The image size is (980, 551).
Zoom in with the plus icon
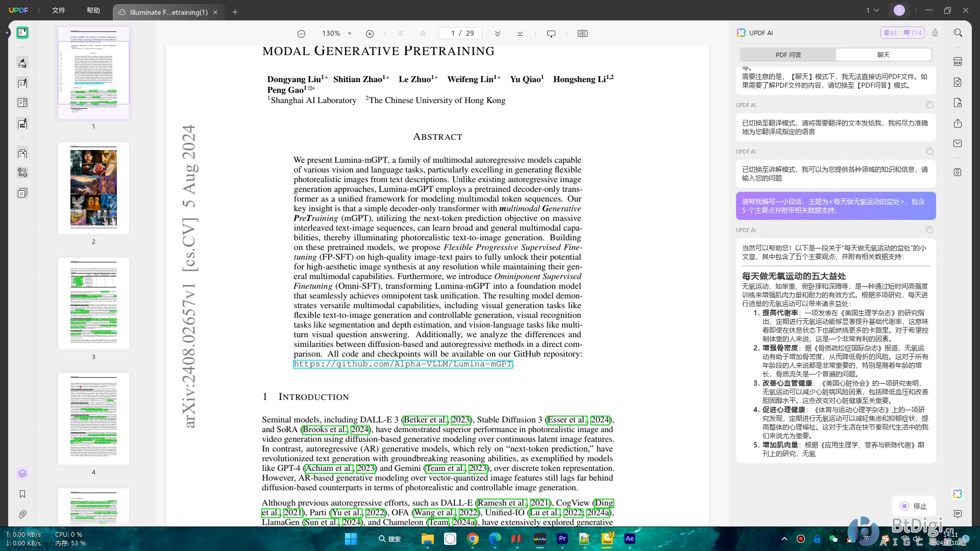370,34
